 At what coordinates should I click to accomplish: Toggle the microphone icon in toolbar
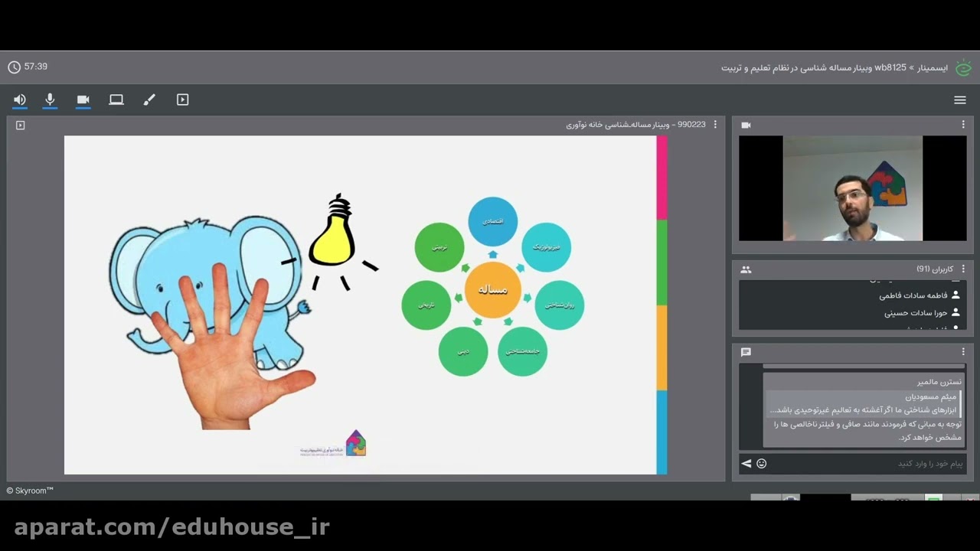[50, 99]
